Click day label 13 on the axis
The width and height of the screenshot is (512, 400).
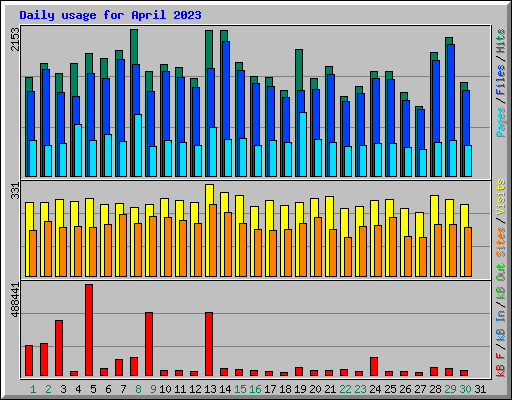210,389
